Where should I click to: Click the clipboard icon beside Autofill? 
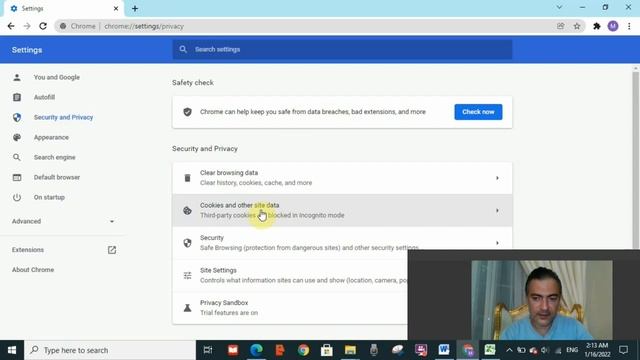(17, 97)
